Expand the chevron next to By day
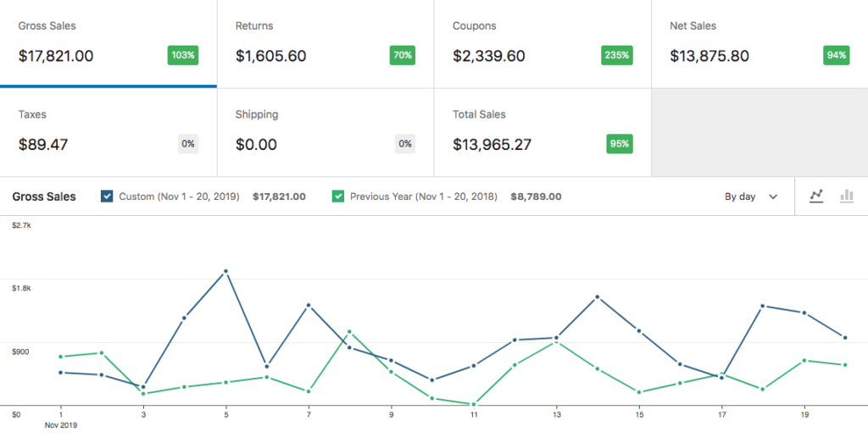This screenshot has width=868, height=443. [773, 197]
